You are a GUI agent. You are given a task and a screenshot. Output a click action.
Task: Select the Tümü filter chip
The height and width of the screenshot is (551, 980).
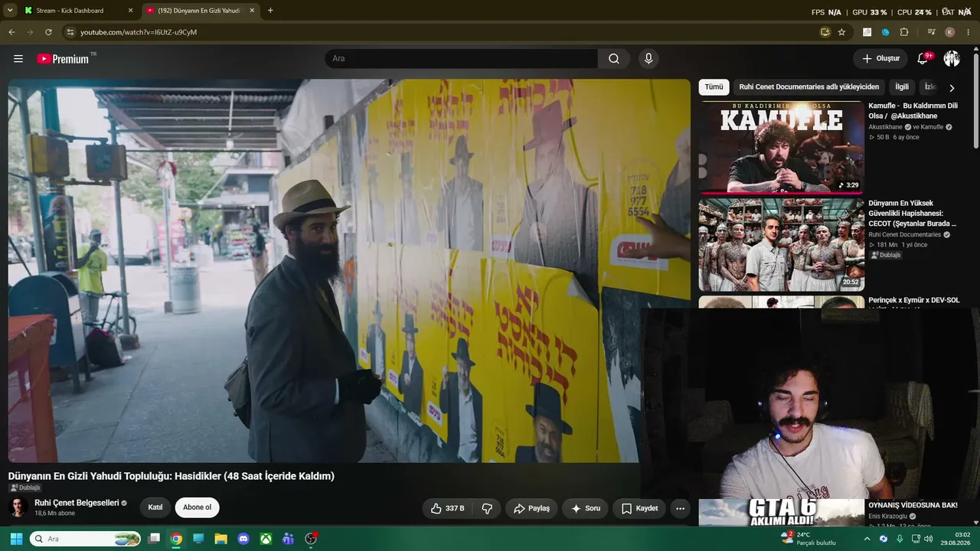(x=714, y=87)
